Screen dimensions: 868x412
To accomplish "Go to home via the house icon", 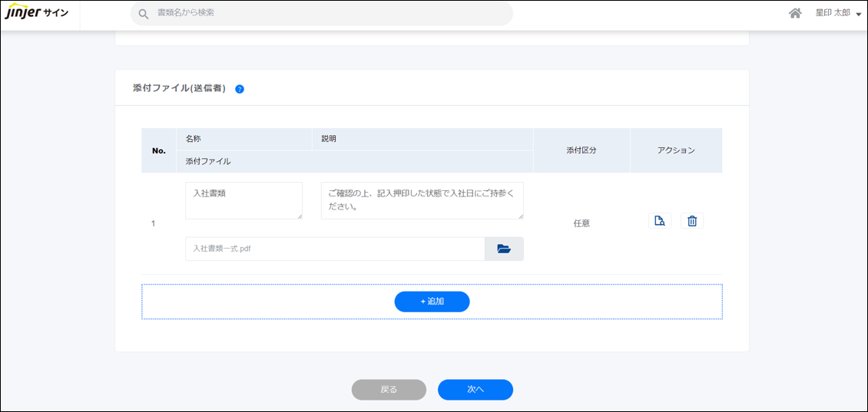I will coord(795,13).
